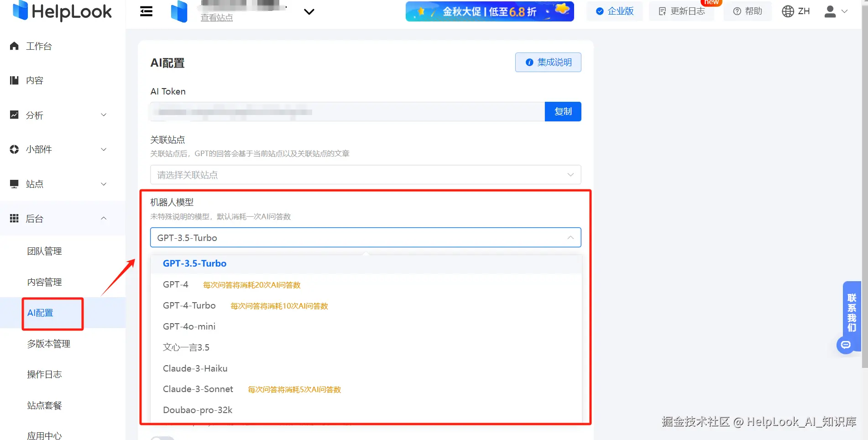This screenshot has height=440, width=868.
Task: Open the 请选择关联站点 dropdown
Action: [366, 175]
